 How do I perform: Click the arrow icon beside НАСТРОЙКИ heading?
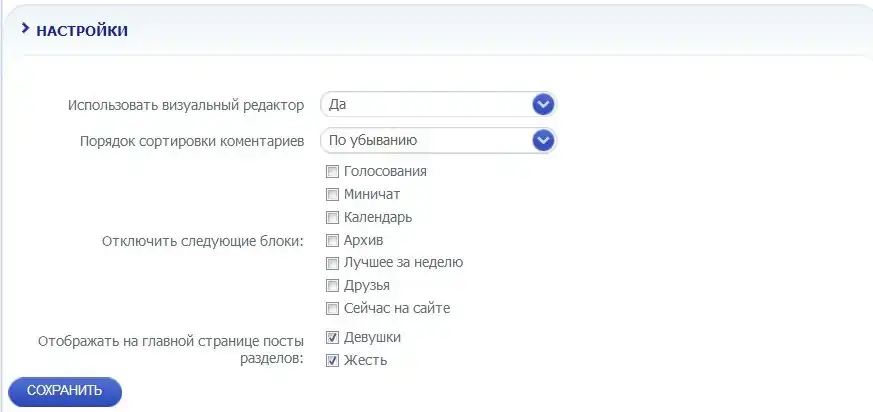point(25,29)
